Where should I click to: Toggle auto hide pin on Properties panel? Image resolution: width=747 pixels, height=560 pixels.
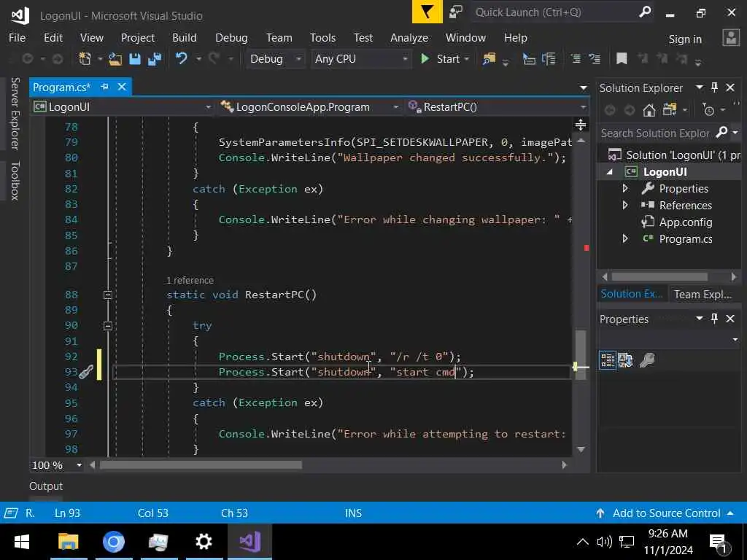714,318
